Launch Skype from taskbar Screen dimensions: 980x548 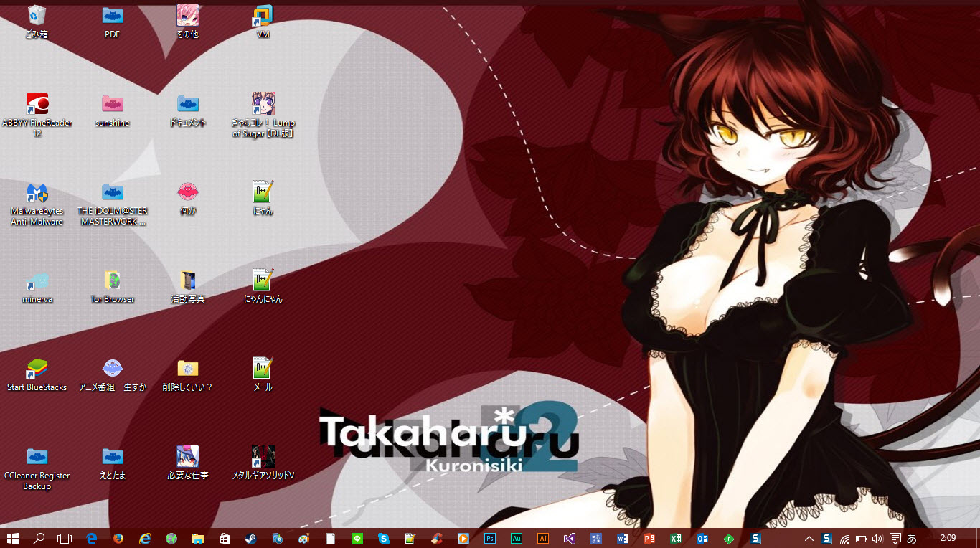pos(384,538)
